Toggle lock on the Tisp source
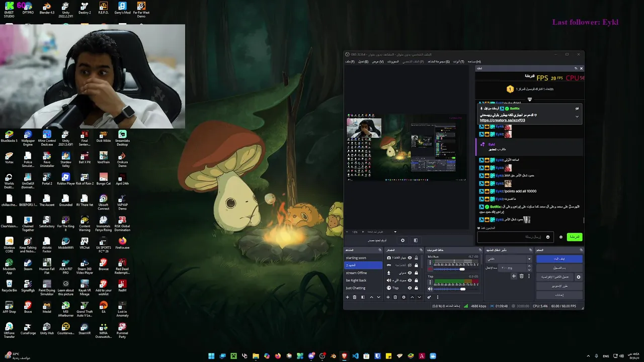The width and height of the screenshot is (644, 362). pos(416,288)
